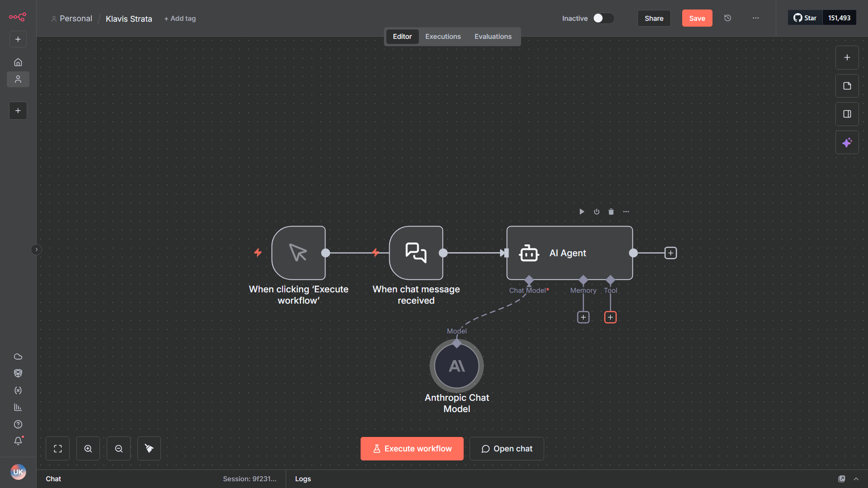This screenshot has width=868, height=488.
Task: Open the node's ellipsis options menu
Action: tap(626, 211)
